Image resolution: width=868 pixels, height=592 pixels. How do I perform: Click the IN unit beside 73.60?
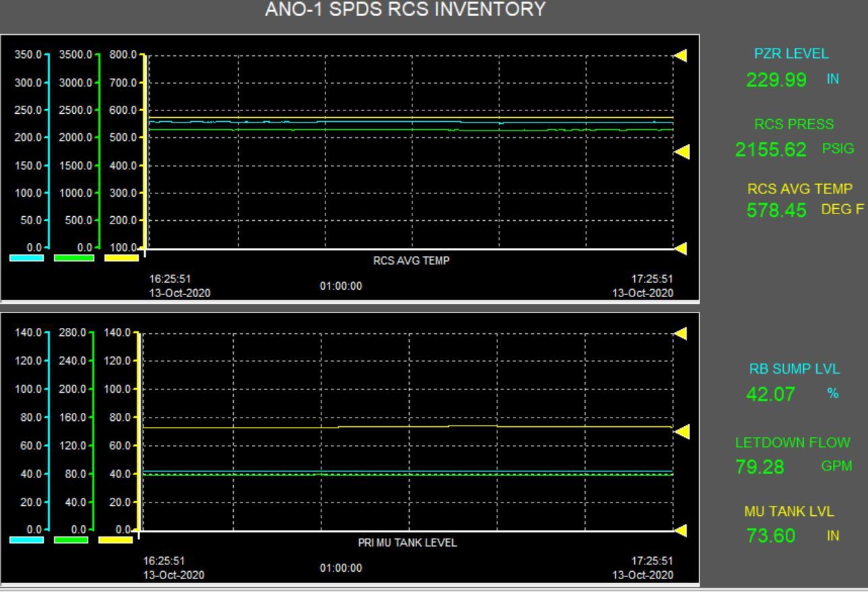click(x=833, y=537)
